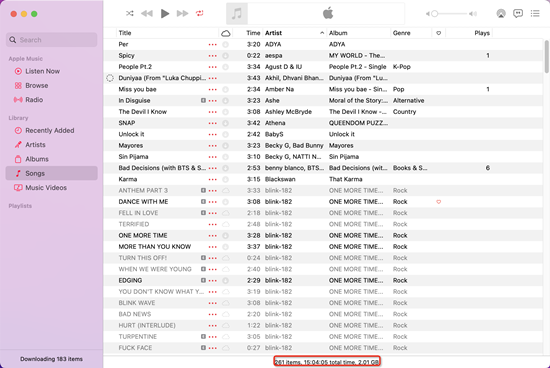Open more options for EDGING

(x=213, y=281)
